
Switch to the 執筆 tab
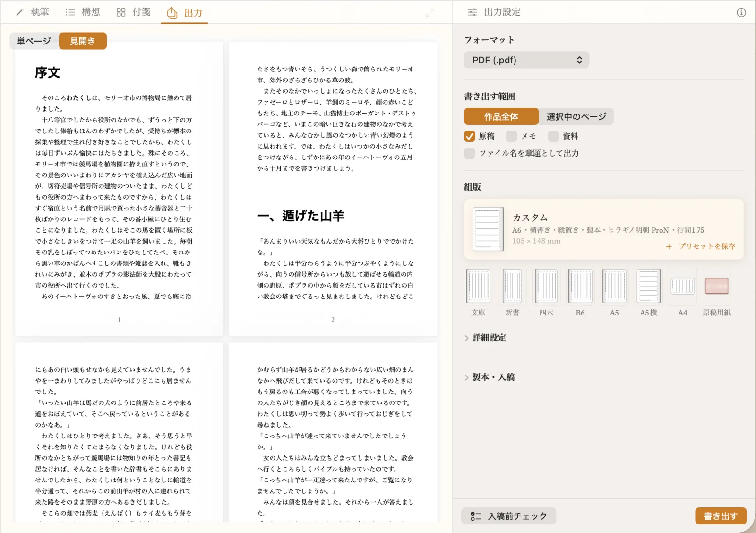(x=32, y=12)
